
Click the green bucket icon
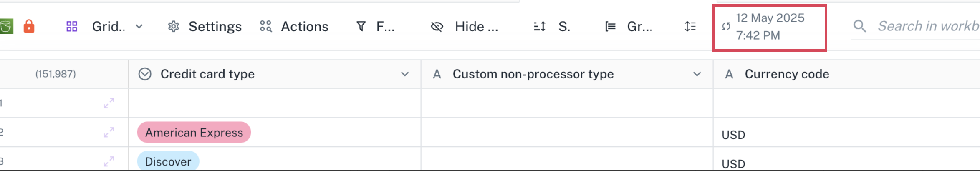[6, 26]
